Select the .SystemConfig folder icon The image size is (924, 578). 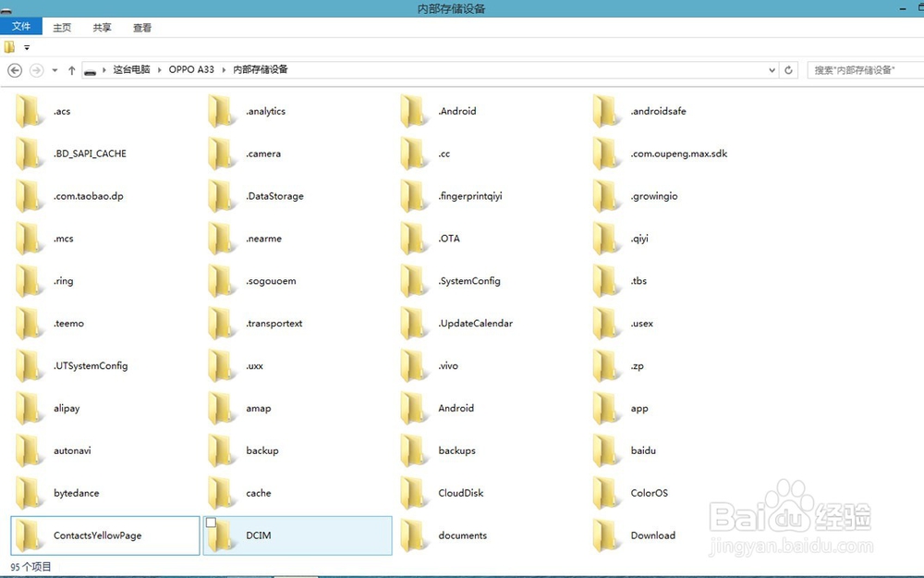(x=414, y=281)
